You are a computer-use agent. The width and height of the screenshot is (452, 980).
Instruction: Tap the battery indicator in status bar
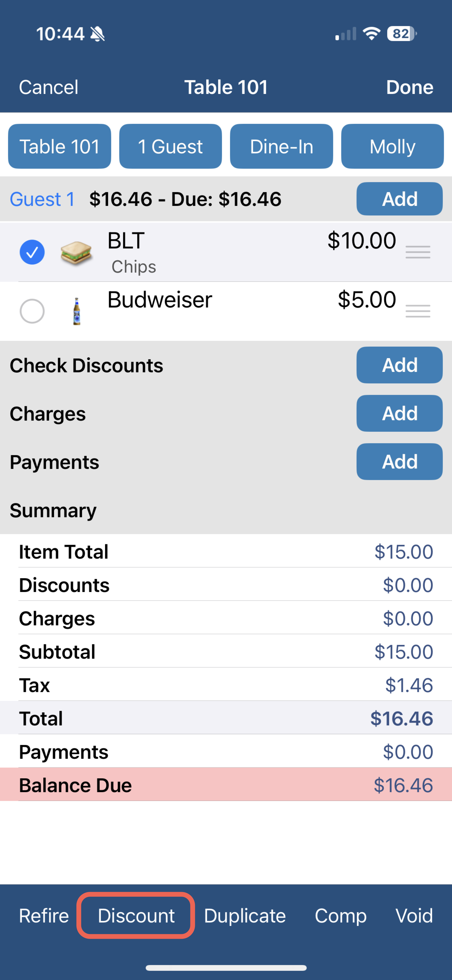[x=401, y=34]
